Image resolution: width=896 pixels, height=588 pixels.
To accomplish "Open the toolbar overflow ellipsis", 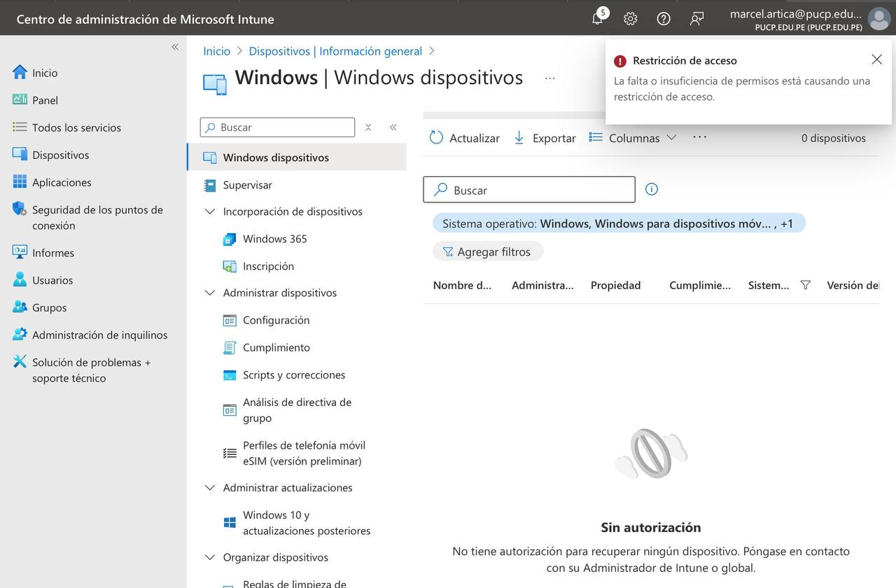I will (699, 137).
